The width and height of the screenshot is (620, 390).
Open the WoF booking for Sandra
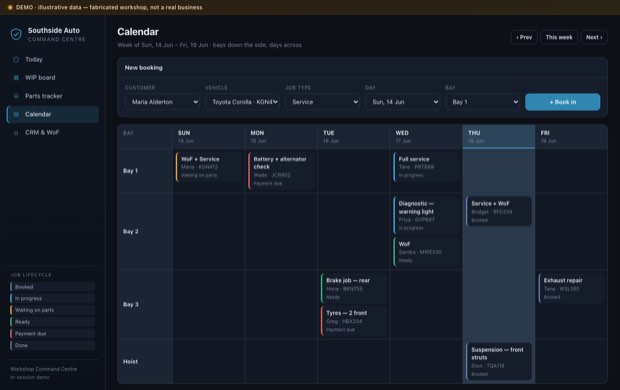pyautogui.click(x=426, y=252)
